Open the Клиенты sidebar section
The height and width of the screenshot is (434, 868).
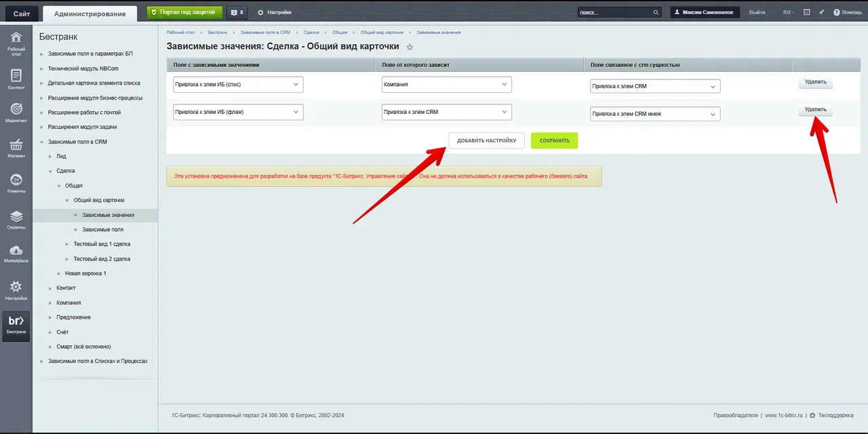click(16, 183)
